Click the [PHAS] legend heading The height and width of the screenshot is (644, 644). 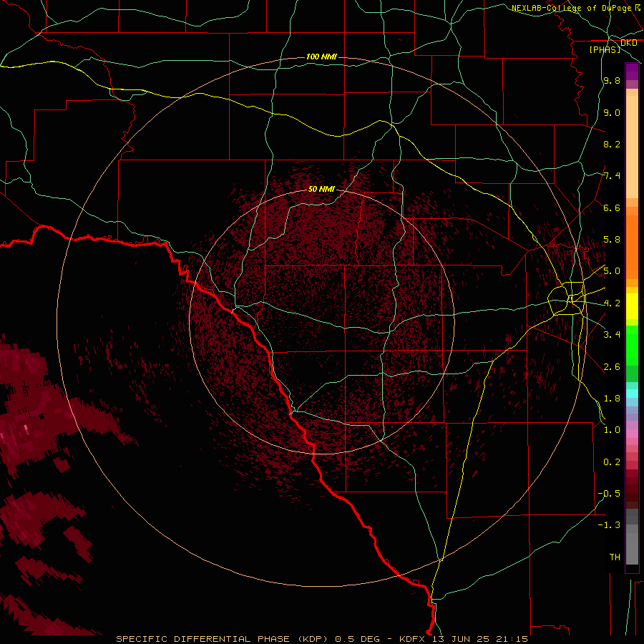(605, 49)
